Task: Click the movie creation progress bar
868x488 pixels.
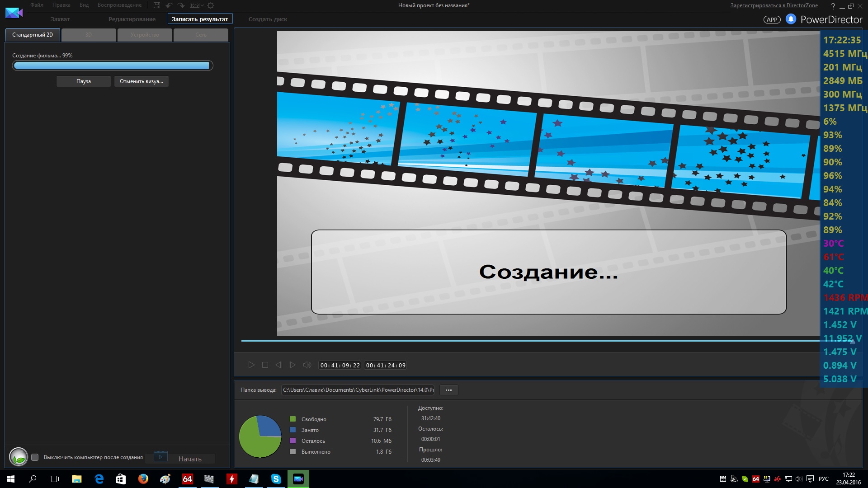Action: (112, 66)
